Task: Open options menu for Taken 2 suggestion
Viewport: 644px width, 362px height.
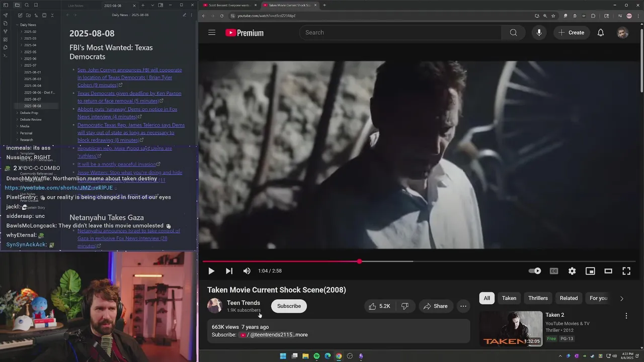Action: [x=626, y=316]
